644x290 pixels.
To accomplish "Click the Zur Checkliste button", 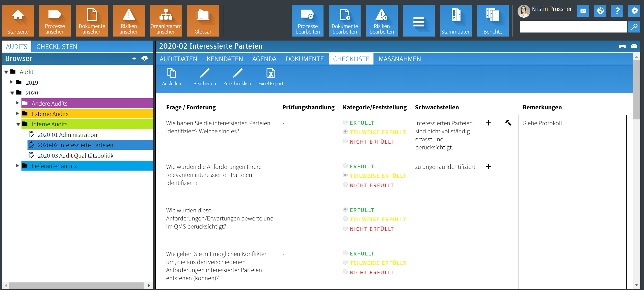I will 237,76.
